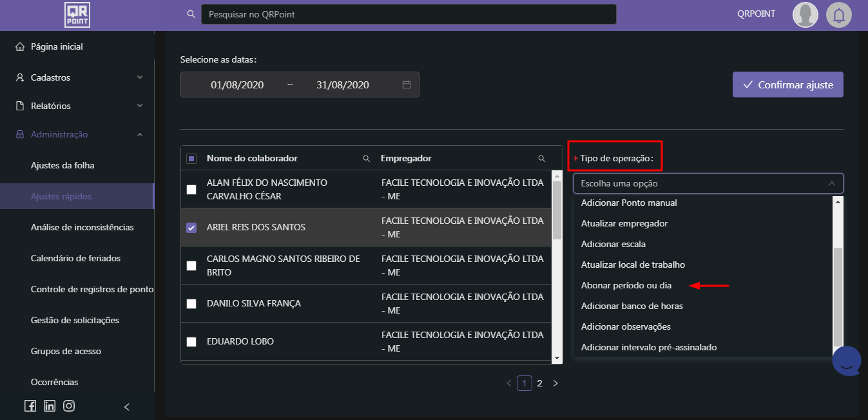This screenshot has width=868, height=420.
Task: Open the Instagram social icon
Action: 69,406
